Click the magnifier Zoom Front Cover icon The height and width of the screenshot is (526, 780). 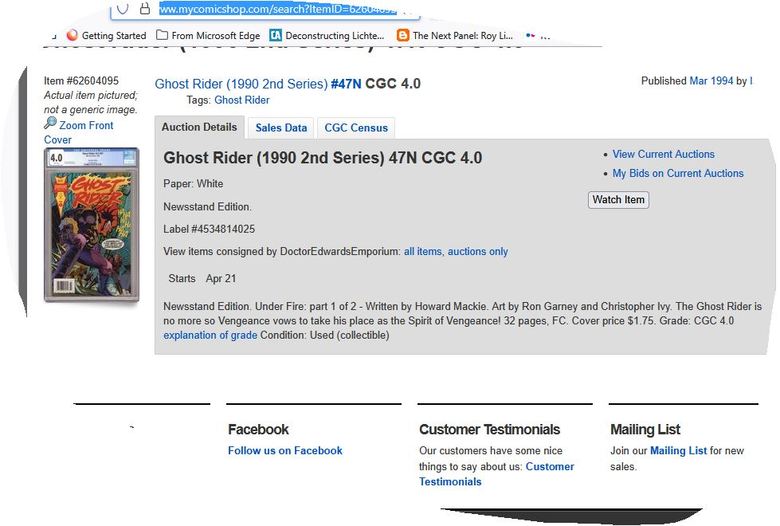tap(50, 122)
